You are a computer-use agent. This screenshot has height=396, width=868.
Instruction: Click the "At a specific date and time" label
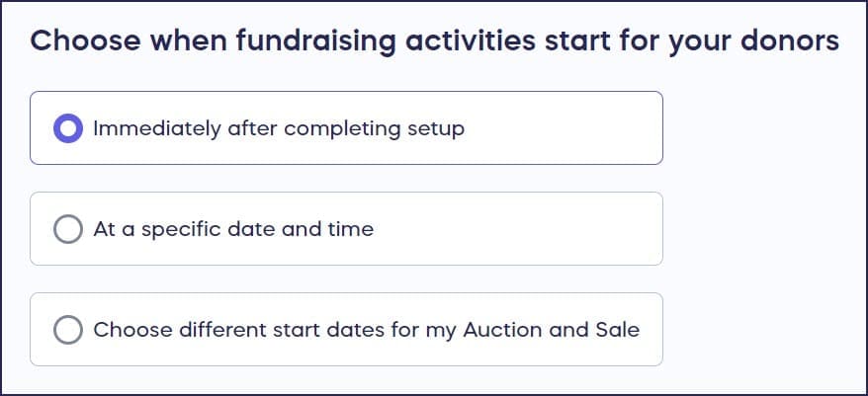pos(233,229)
